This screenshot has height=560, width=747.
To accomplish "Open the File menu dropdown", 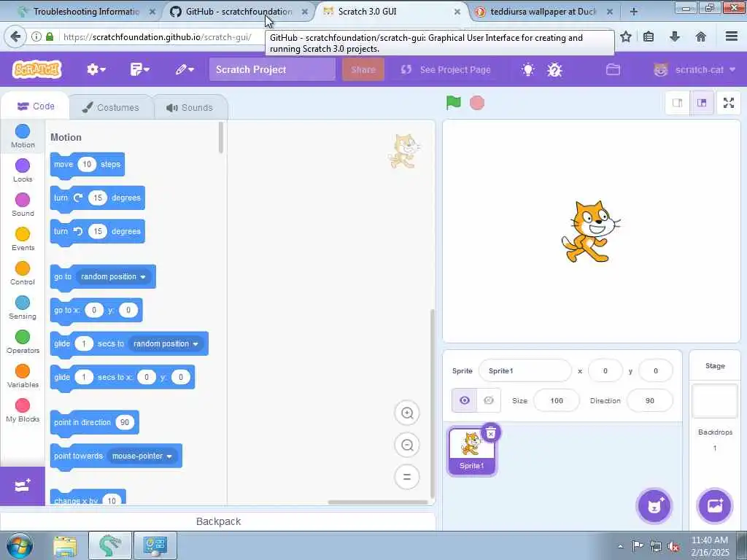I will [x=139, y=69].
